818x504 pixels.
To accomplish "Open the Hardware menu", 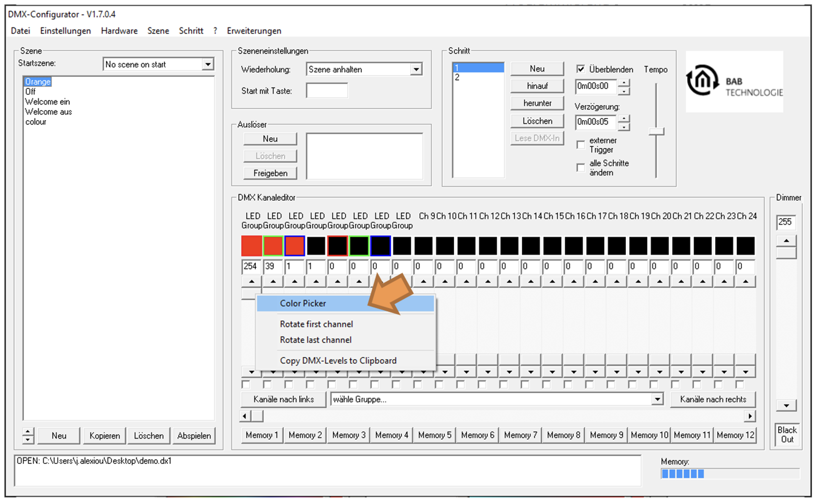I will point(119,31).
